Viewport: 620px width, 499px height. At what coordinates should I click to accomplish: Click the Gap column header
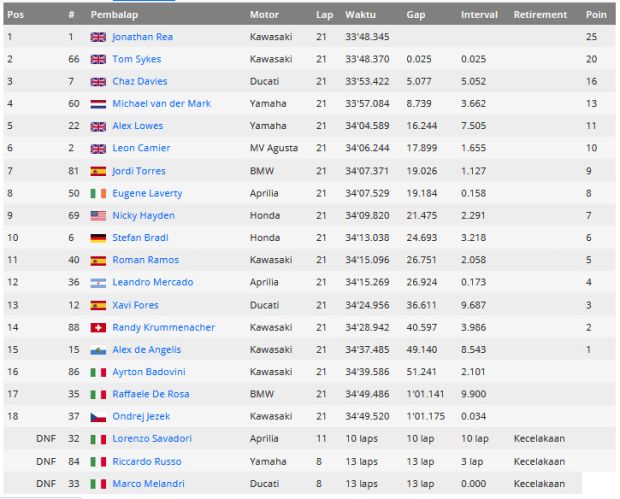click(416, 15)
